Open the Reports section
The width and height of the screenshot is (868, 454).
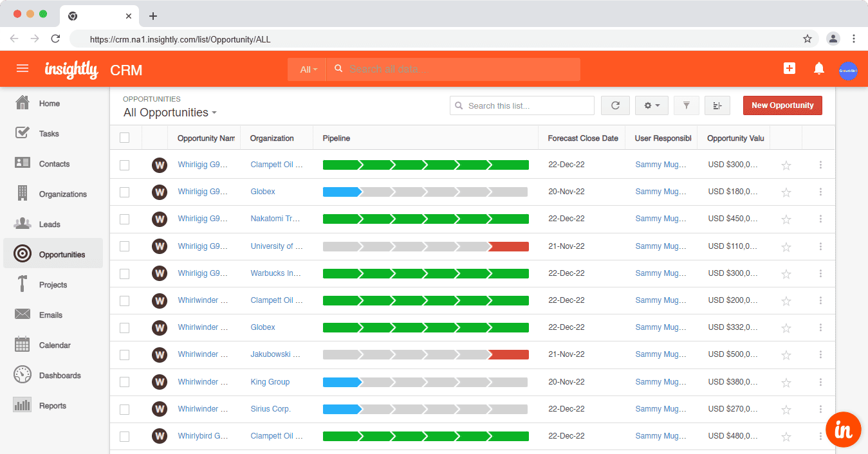click(53, 405)
